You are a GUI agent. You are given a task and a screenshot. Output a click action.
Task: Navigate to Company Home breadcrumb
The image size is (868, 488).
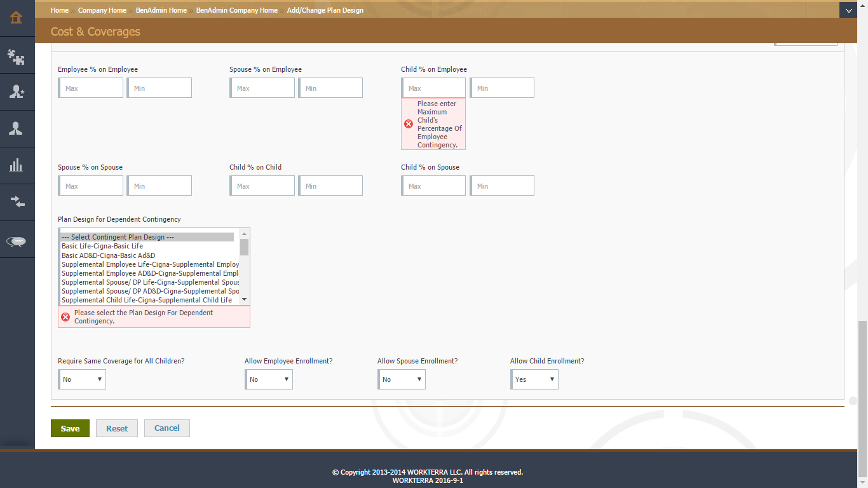click(102, 10)
